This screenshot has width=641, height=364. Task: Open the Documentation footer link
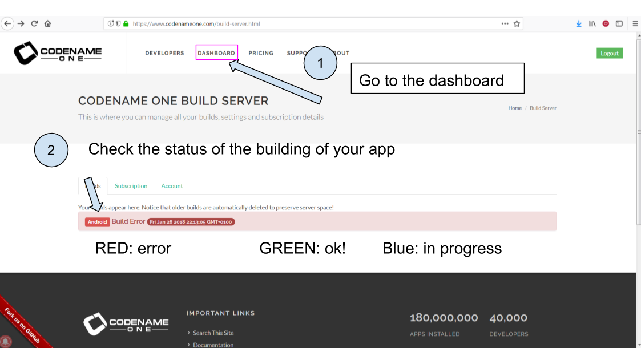click(213, 345)
